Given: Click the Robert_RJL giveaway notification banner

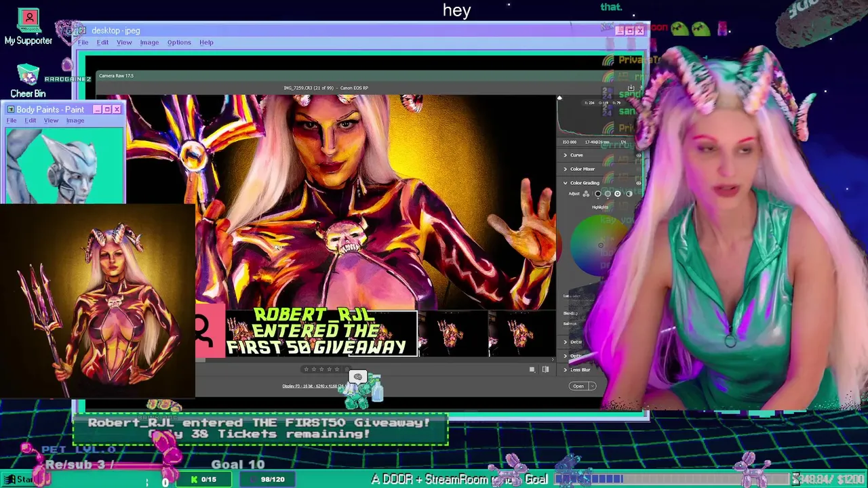Looking at the screenshot, I should 260,428.
